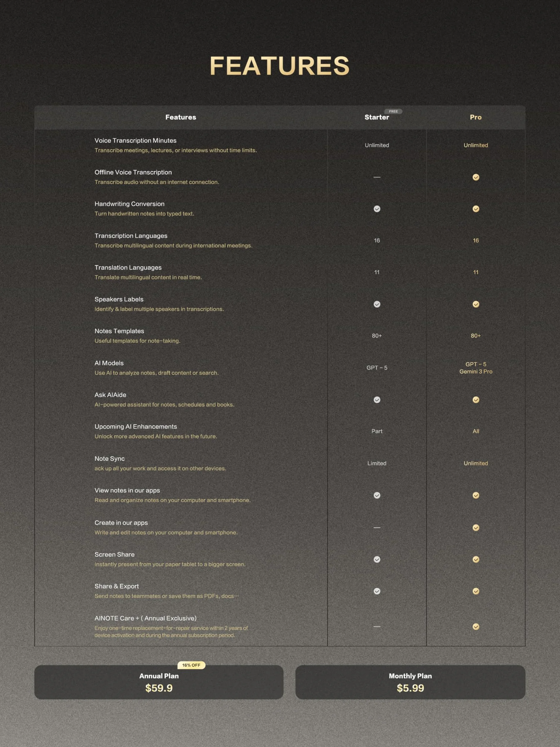This screenshot has width=560, height=747.
Task: Click Starter dash for Offline Voice Transcription
Action: coord(377,177)
